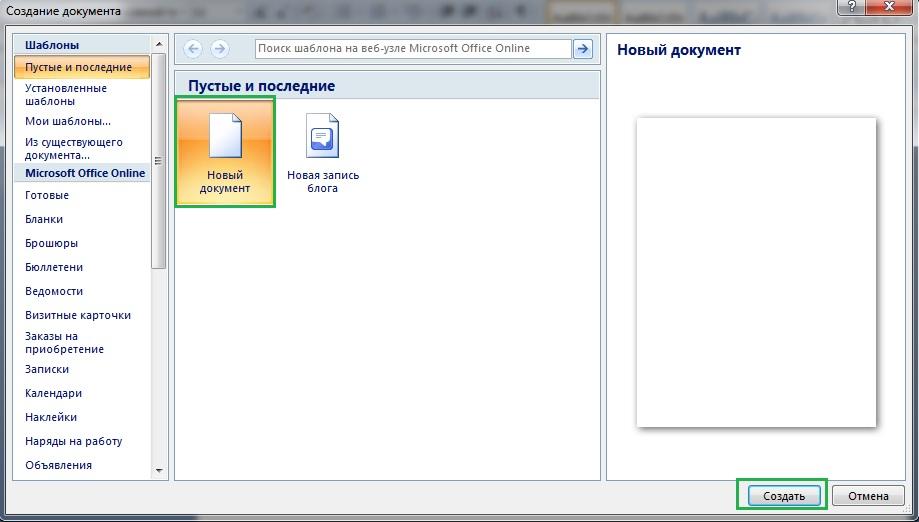Click the Создать button
The width and height of the screenshot is (919, 522).
(783, 495)
